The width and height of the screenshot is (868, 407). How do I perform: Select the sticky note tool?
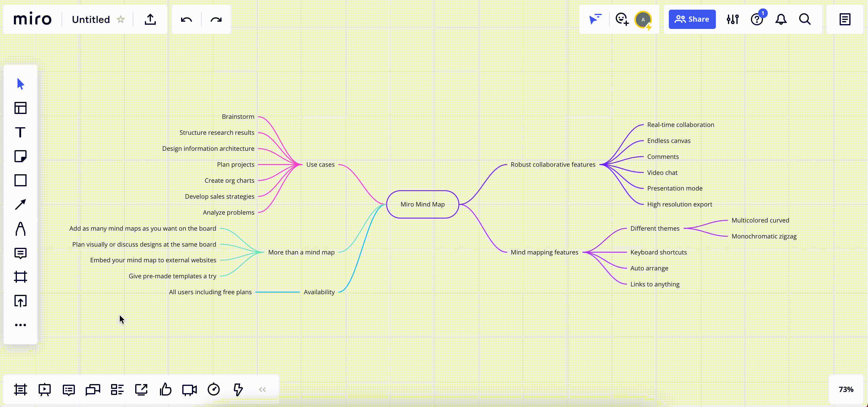point(20,156)
